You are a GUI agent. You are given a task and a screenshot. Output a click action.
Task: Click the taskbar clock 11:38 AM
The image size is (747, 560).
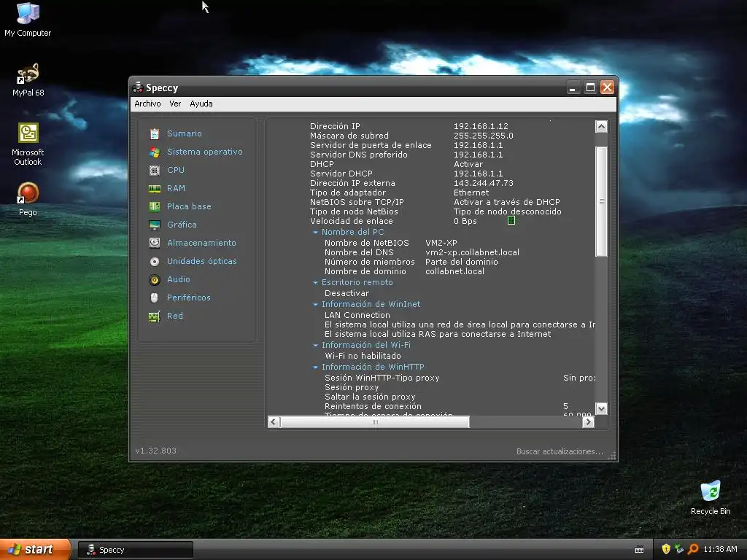tap(720, 549)
